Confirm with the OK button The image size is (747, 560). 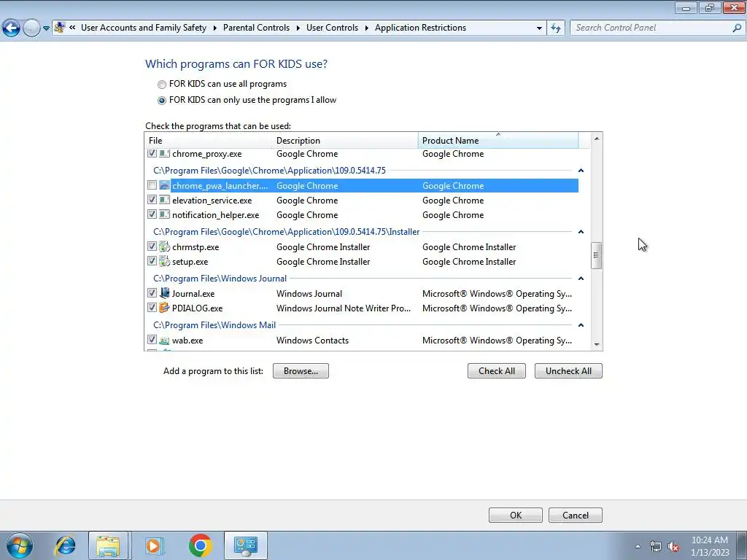pyautogui.click(x=516, y=516)
